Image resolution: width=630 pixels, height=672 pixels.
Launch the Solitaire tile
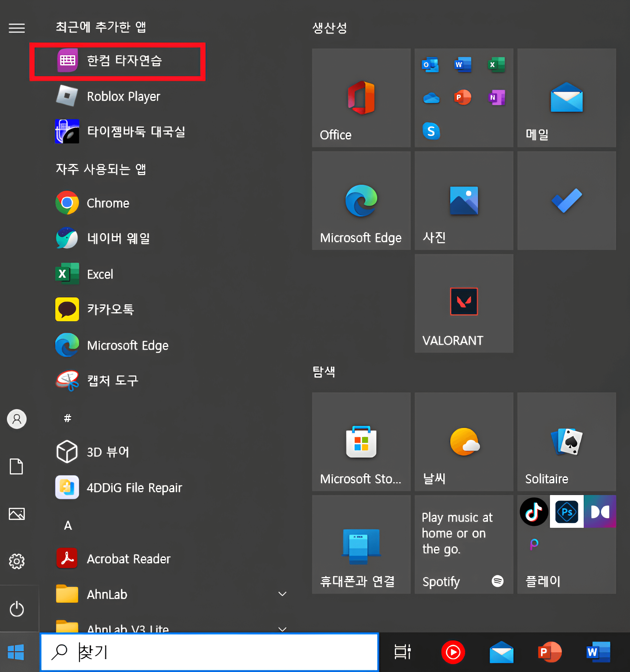point(566,441)
